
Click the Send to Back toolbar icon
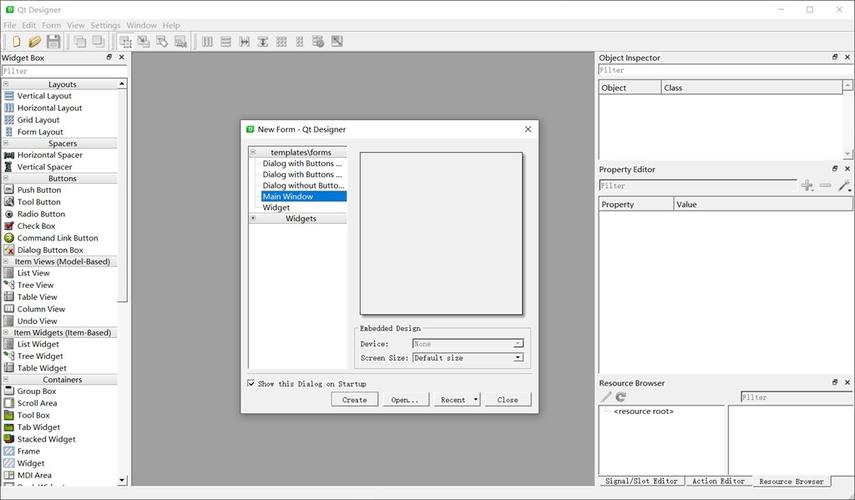[x=98, y=41]
